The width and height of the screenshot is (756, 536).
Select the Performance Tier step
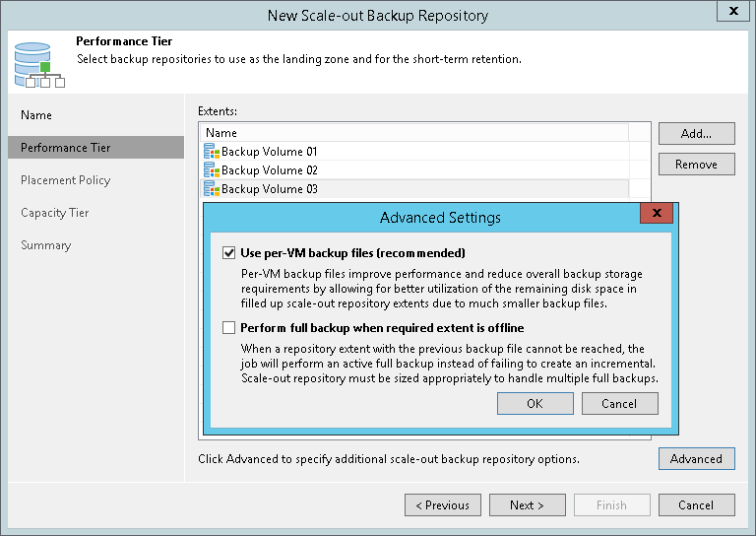tap(66, 148)
